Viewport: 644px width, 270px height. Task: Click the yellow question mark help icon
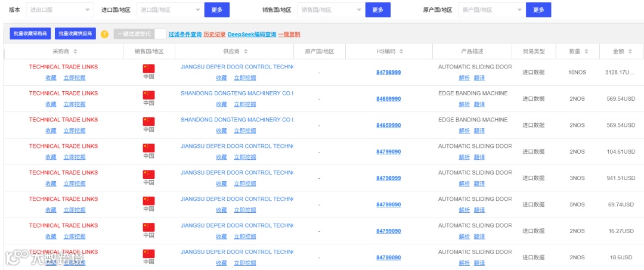coord(104,34)
